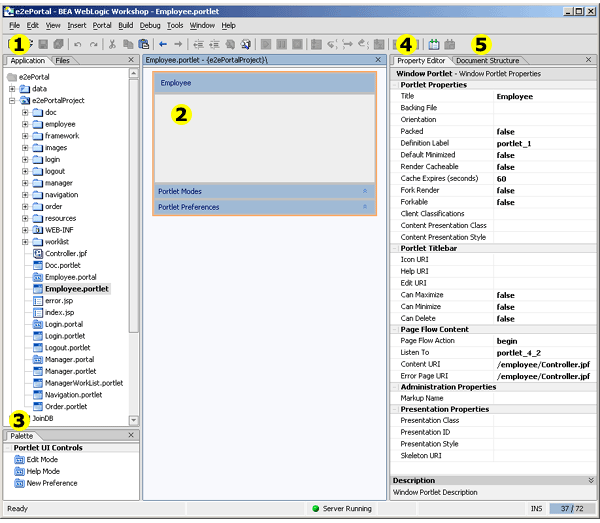Expand the data folder node
The height and width of the screenshot is (523, 600).
click(12, 89)
